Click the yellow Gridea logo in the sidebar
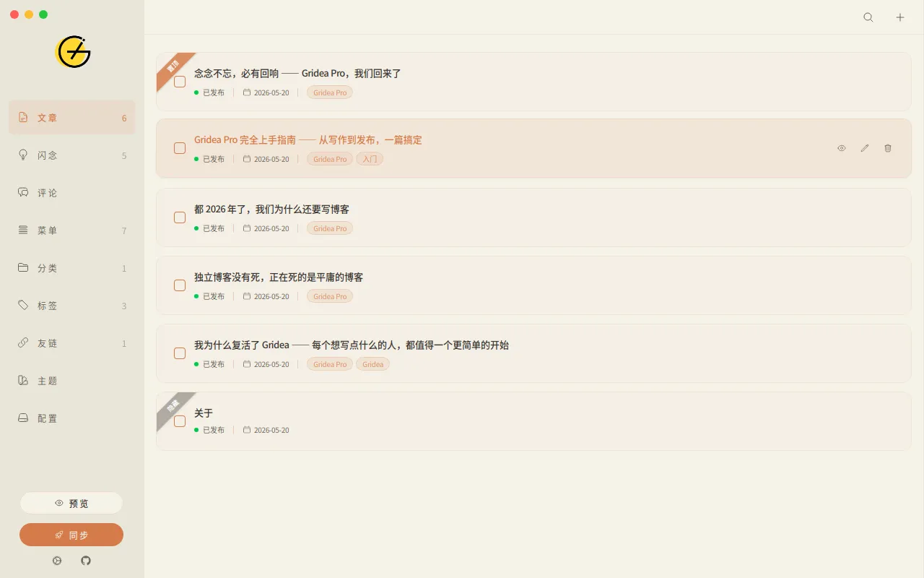 pyautogui.click(x=73, y=52)
